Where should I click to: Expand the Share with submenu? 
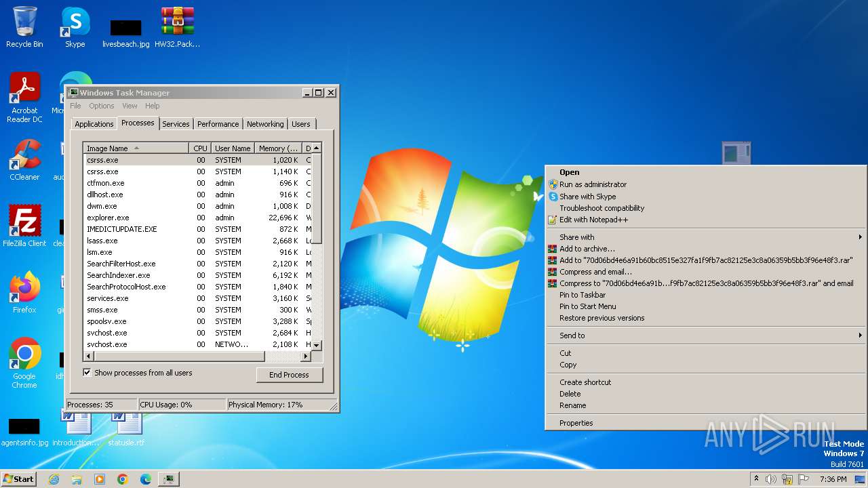click(706, 237)
